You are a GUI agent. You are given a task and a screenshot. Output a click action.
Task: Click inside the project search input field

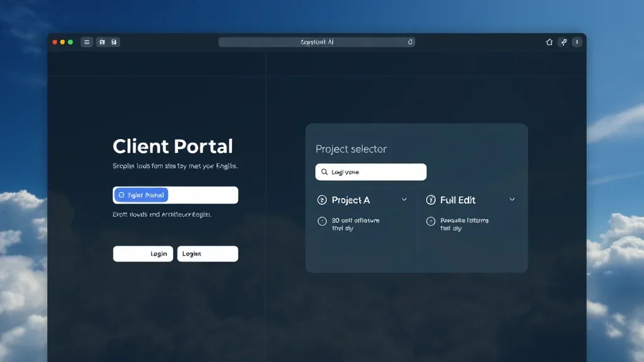[x=371, y=172]
